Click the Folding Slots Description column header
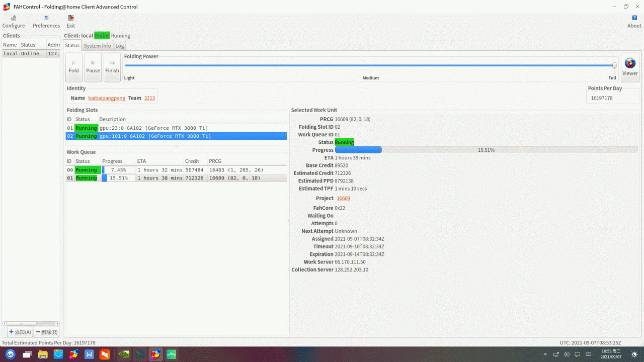Image resolution: width=644 pixels, height=362 pixels. coord(192,119)
